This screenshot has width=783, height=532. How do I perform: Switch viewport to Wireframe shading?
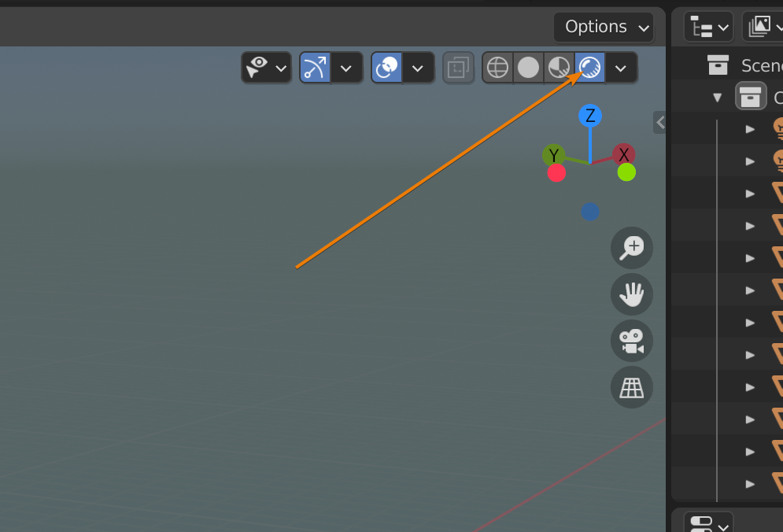click(x=497, y=67)
